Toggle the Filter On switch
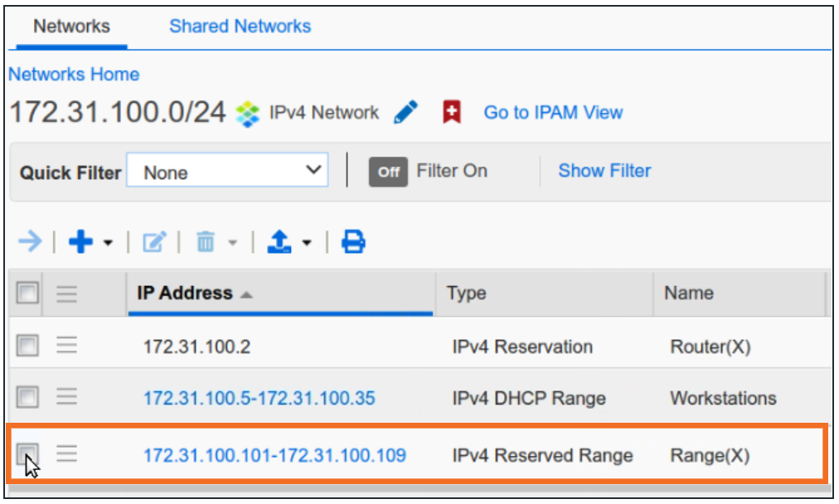This screenshot has height=504, width=839. 388,172
